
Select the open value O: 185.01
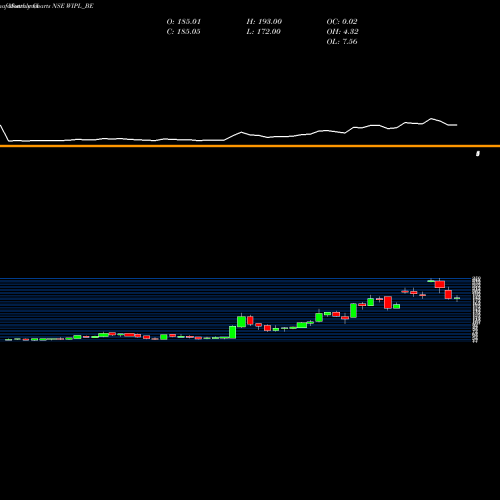coord(184,22)
